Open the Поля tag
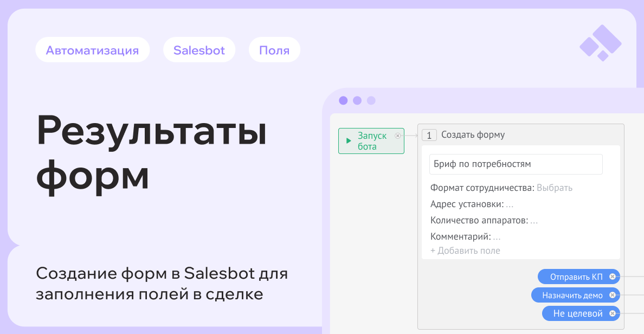The width and height of the screenshot is (644, 334). (x=274, y=50)
